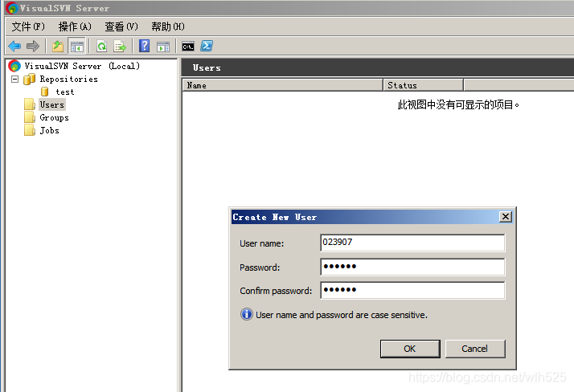This screenshot has height=392, width=574.
Task: Cancel the Create New User dialog
Action: tap(475, 349)
